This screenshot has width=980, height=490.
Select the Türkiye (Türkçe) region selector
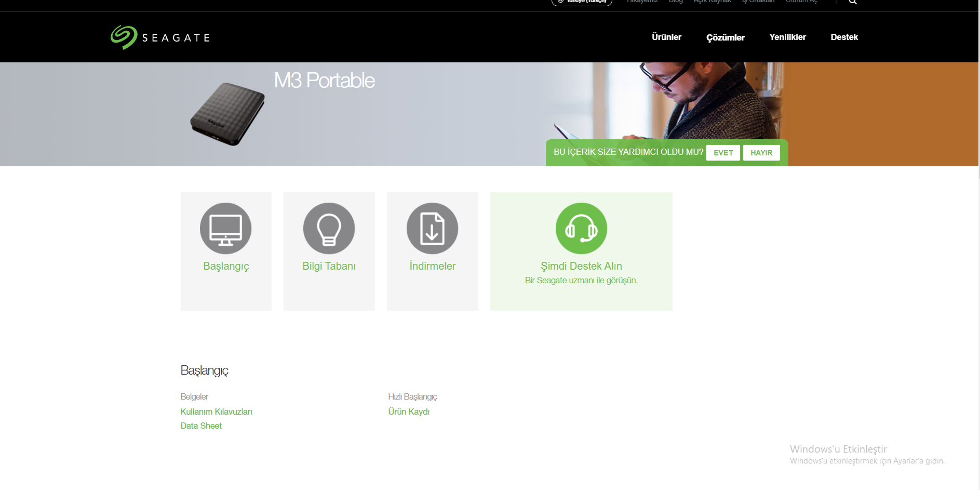click(x=582, y=2)
